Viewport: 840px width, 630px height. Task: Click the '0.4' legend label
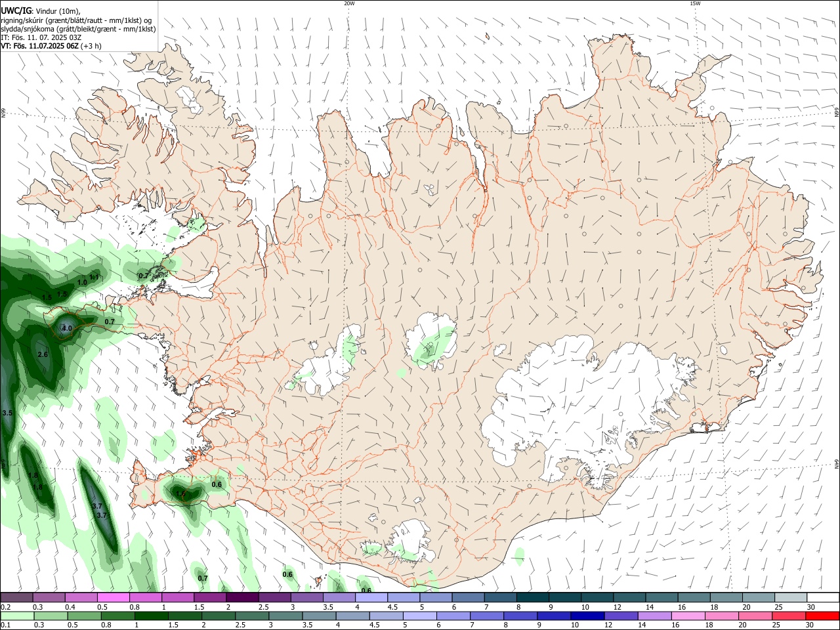click(x=70, y=607)
